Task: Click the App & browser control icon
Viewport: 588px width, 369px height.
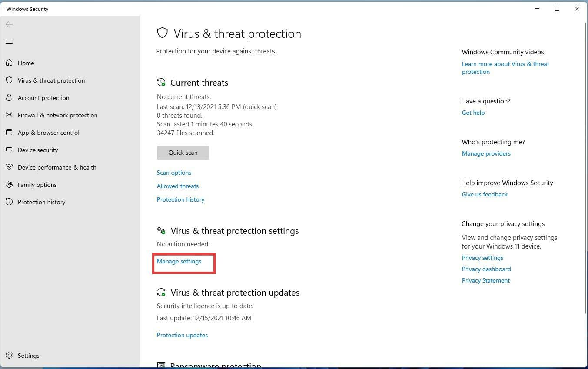Action: coord(9,133)
